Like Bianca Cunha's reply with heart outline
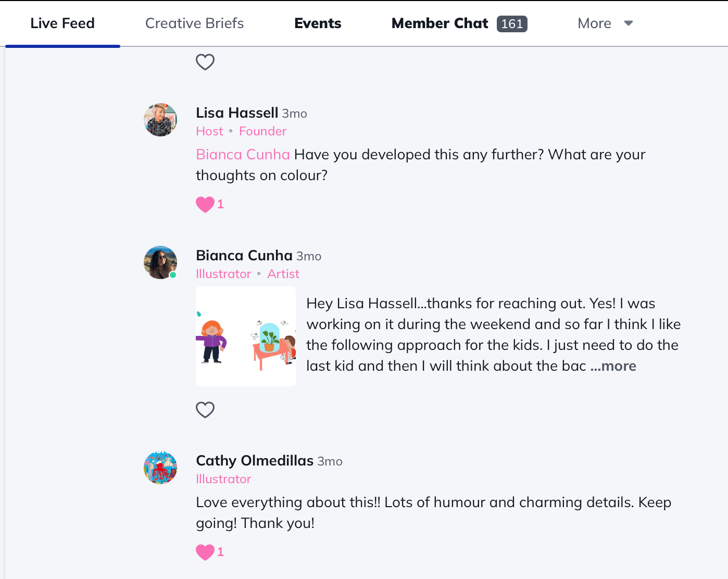Screen dimensions: 728x579 click(205, 410)
